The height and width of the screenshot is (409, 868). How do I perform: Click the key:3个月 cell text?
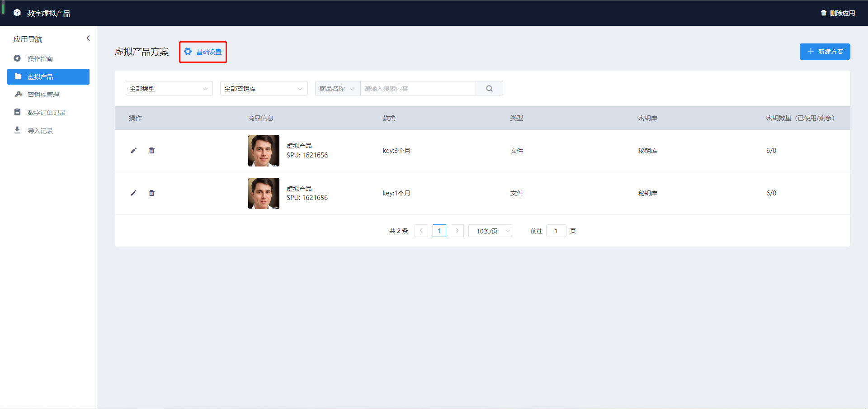coord(396,151)
